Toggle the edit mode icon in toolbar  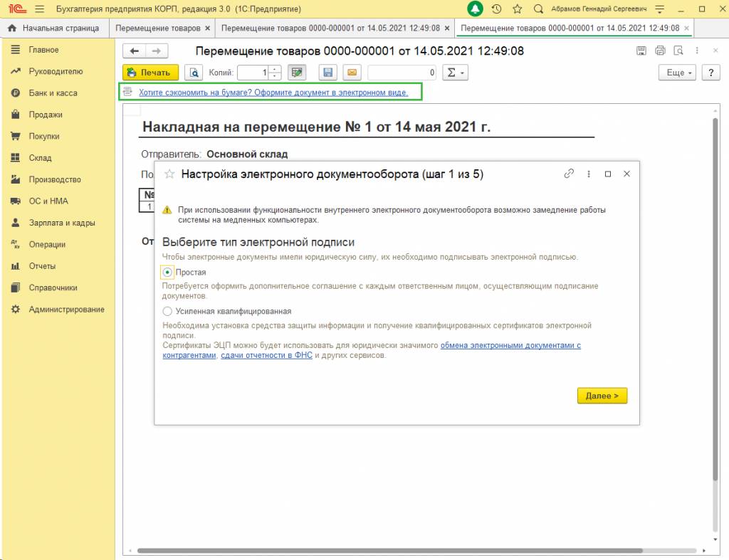point(297,73)
